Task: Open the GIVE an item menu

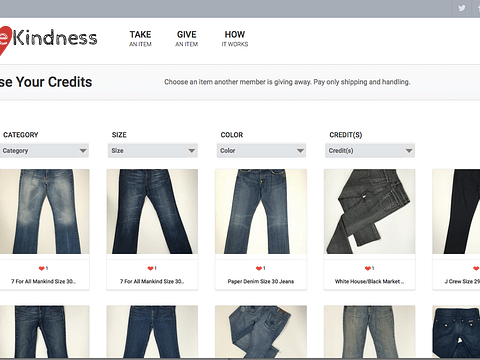Action: click(187, 39)
